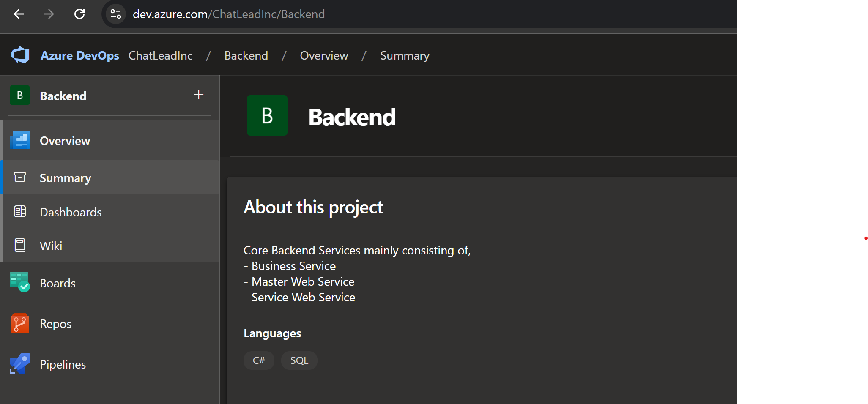Click the browser address bar URL

pos(228,14)
